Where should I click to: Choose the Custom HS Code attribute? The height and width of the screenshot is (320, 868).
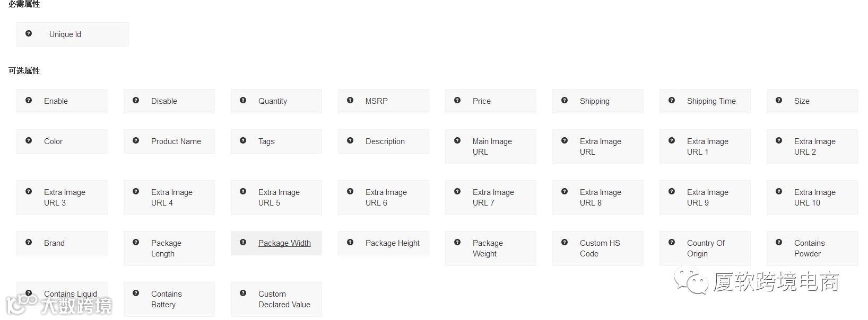coord(598,248)
